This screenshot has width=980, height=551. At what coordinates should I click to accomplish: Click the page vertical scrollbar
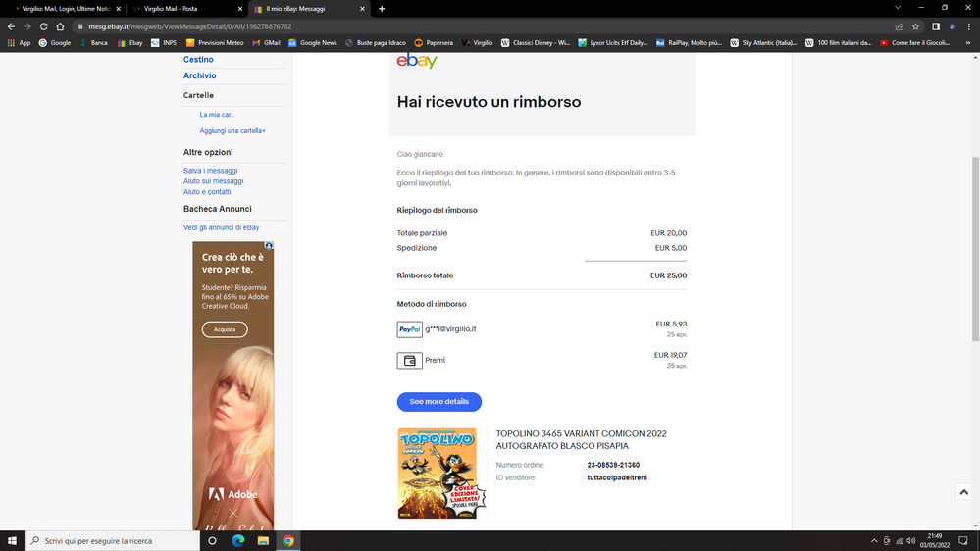point(975,248)
